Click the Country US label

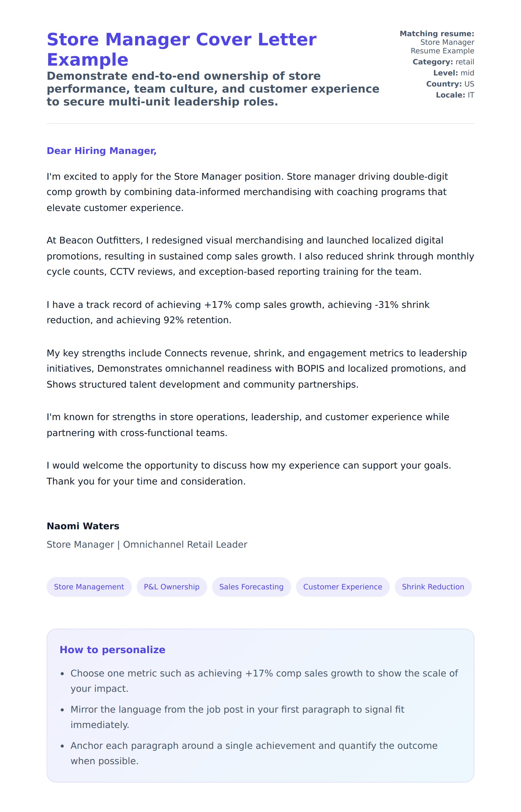point(450,84)
